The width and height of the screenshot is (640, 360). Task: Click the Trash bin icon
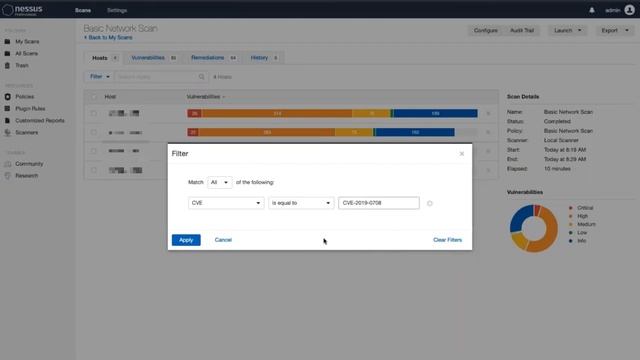pos(7,65)
